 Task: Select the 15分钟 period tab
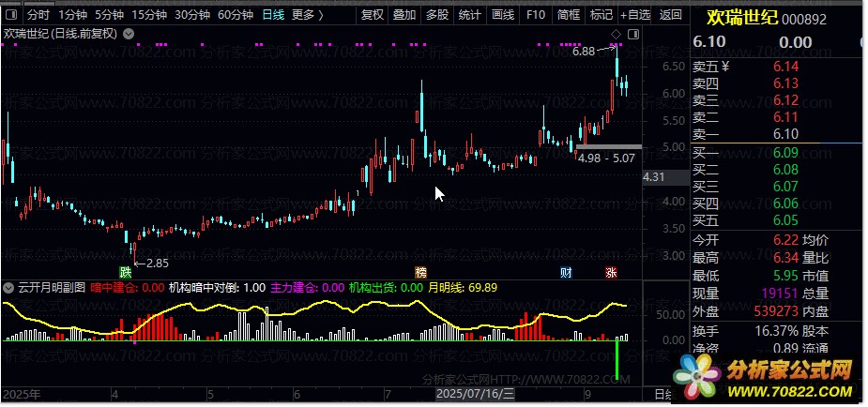(x=149, y=14)
